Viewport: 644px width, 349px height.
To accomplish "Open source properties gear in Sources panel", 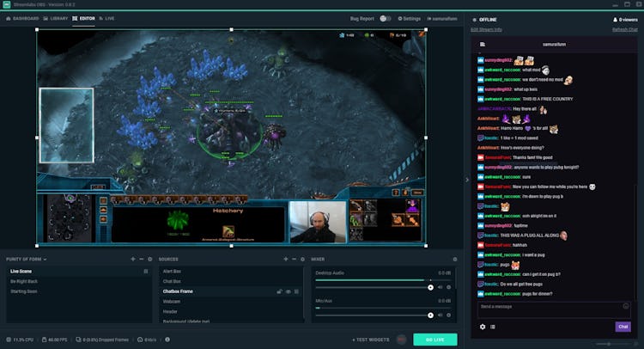I will (303, 260).
